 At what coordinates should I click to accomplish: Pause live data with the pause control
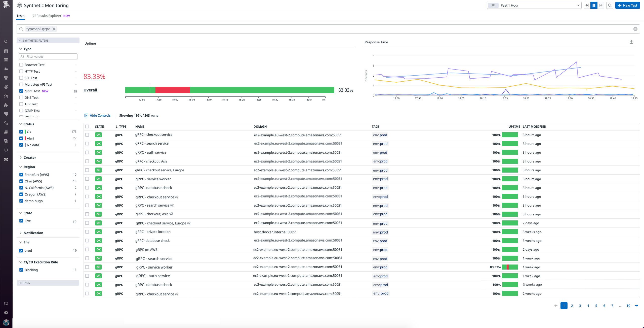[x=594, y=5]
